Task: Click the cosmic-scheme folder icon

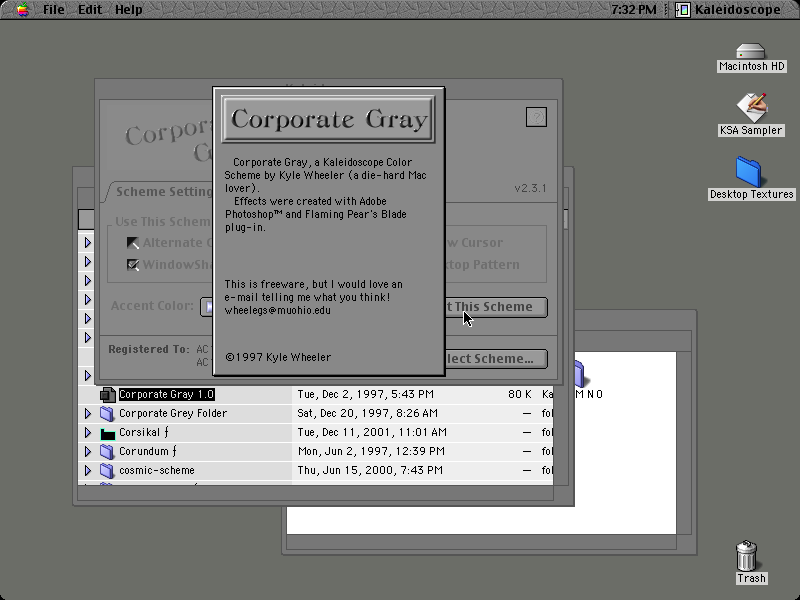Action: click(107, 470)
